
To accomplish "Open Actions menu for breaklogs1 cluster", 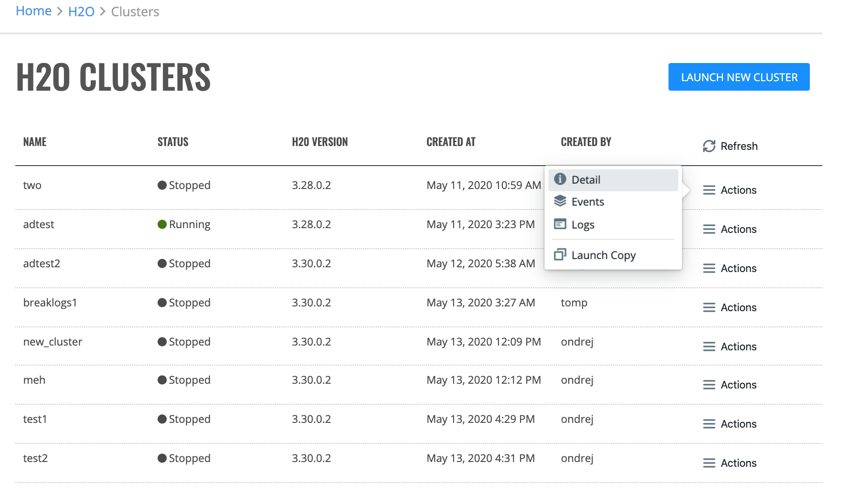I will (730, 307).
